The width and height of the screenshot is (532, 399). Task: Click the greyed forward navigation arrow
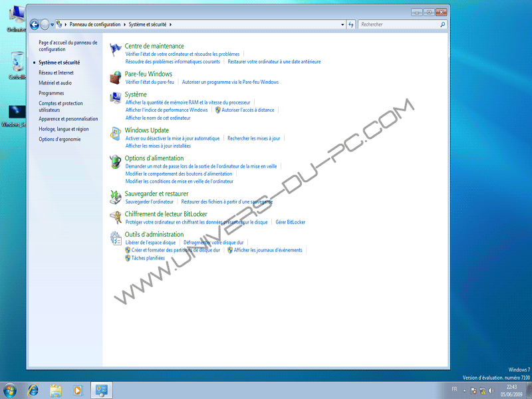(x=45, y=25)
